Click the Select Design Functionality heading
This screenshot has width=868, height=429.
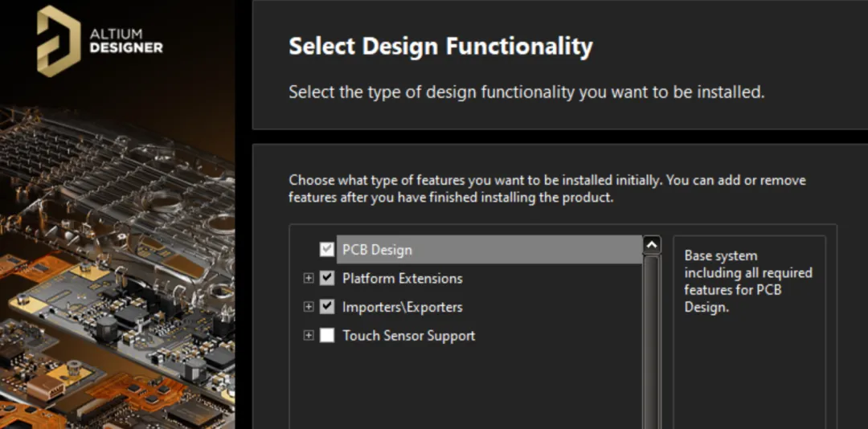tap(440, 47)
